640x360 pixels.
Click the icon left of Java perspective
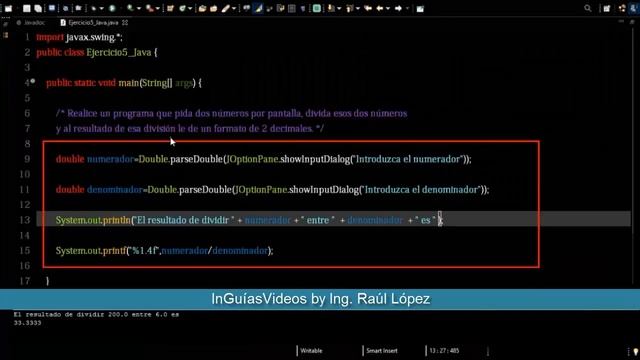pos(622,8)
